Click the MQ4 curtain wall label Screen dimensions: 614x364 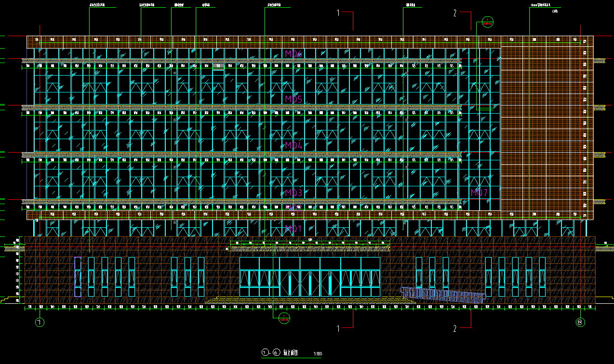click(x=293, y=145)
